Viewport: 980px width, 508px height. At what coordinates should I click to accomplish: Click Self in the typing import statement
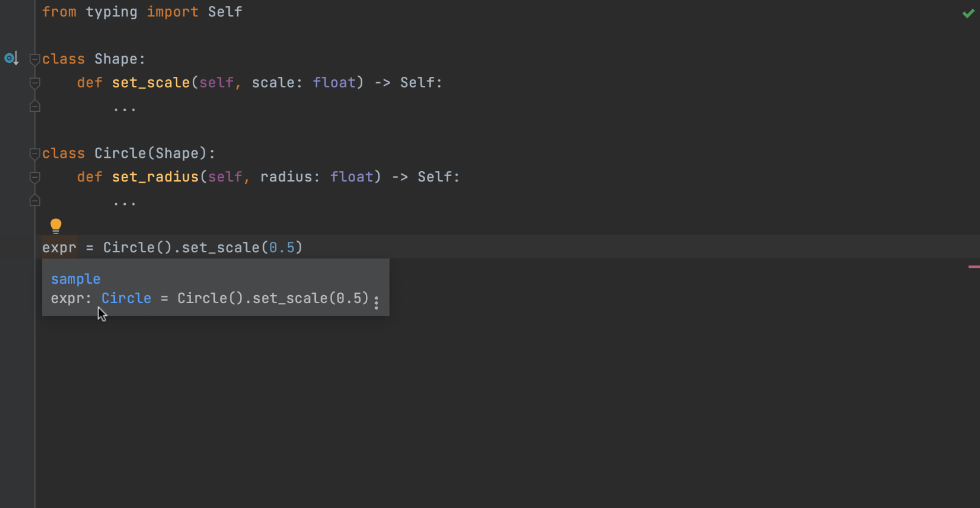225,11
